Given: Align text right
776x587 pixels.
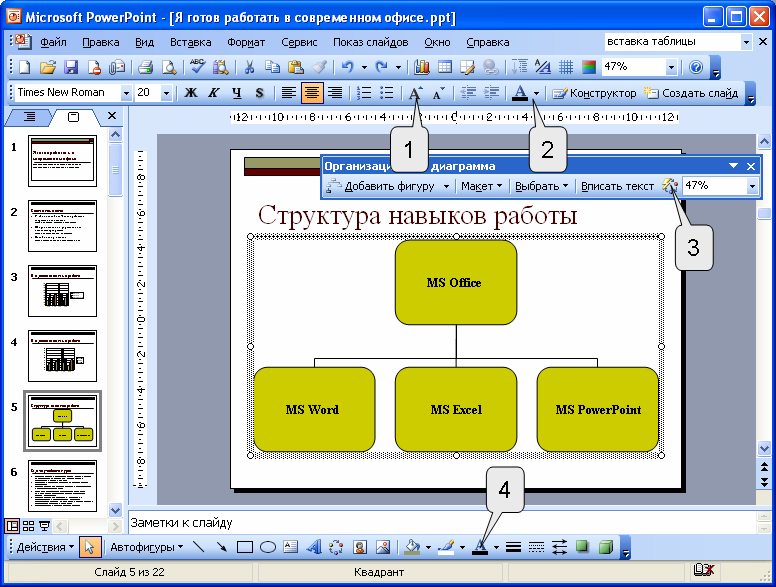Looking at the screenshot, I should click(335, 93).
